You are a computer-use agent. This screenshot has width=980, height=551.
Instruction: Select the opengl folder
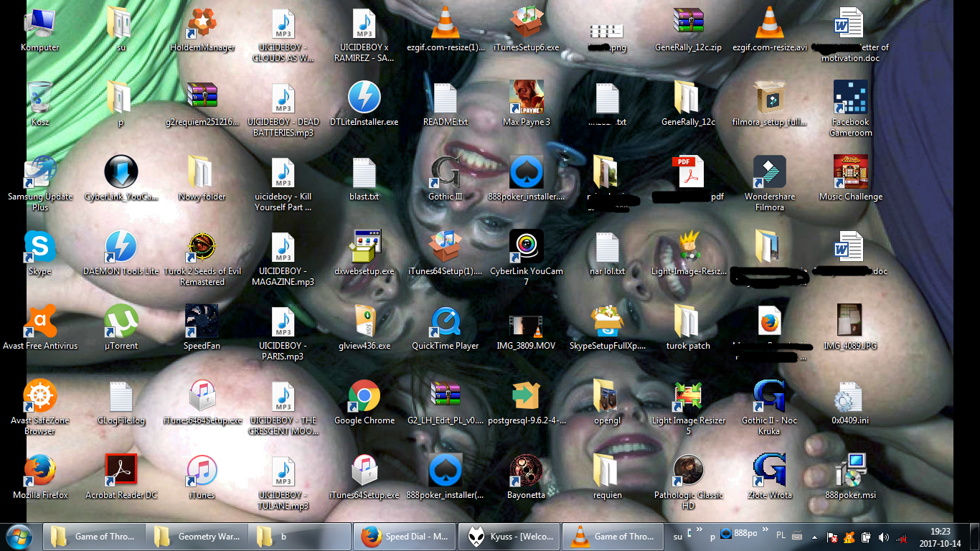pos(608,402)
